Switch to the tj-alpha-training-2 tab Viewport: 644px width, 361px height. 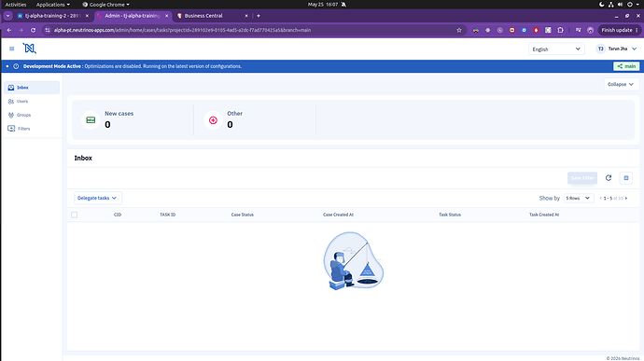pos(51,16)
